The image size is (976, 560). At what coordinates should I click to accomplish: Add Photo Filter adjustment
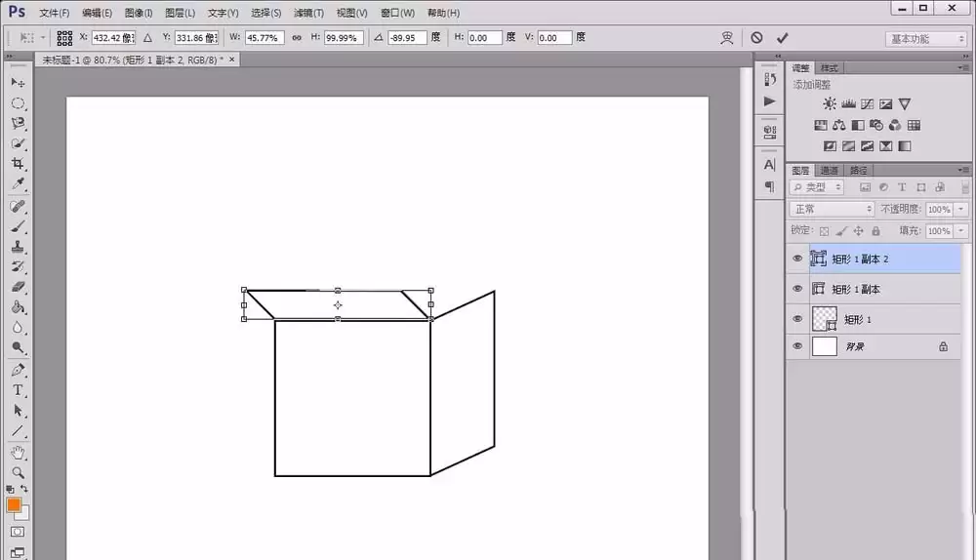coord(876,125)
